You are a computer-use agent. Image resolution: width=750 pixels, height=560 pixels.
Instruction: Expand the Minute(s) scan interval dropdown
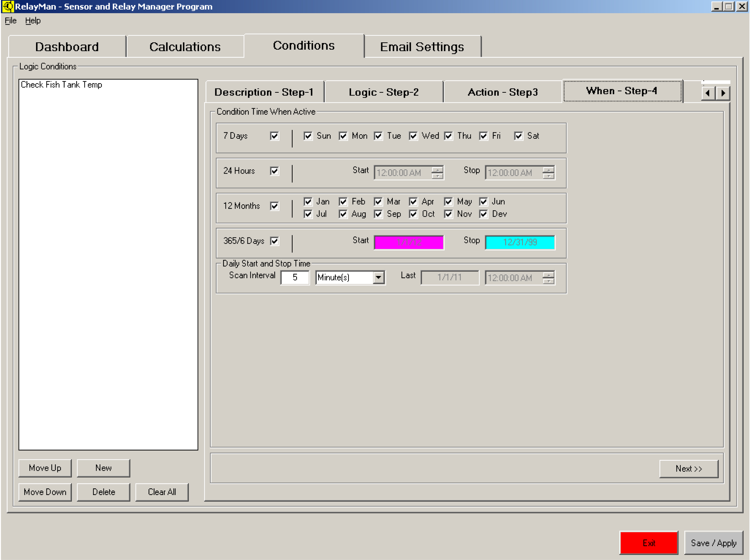[x=378, y=278]
